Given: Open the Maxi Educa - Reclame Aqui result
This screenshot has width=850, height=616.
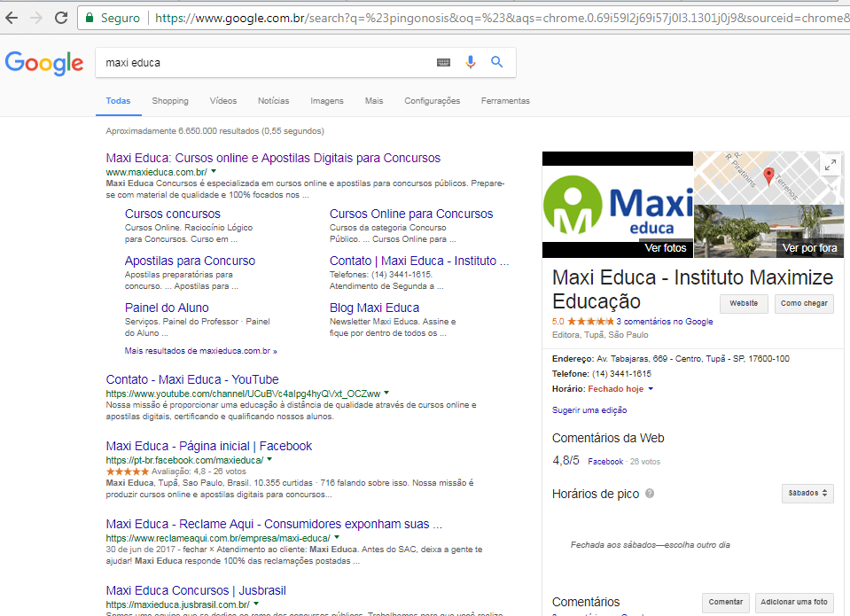Looking at the screenshot, I should 274,525.
